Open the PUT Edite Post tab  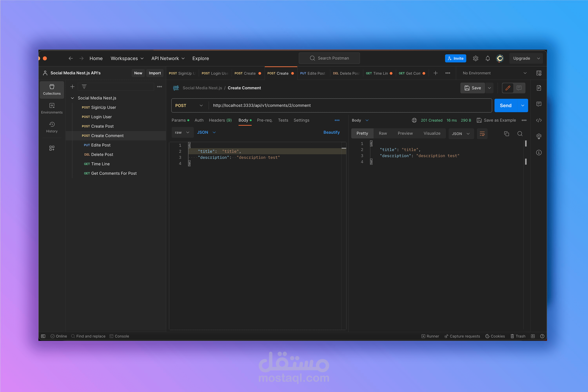click(312, 73)
